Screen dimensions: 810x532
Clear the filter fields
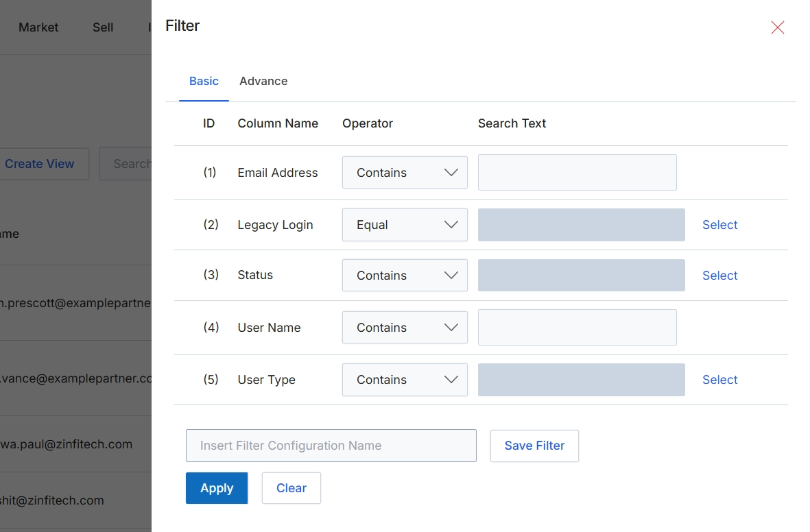(291, 488)
